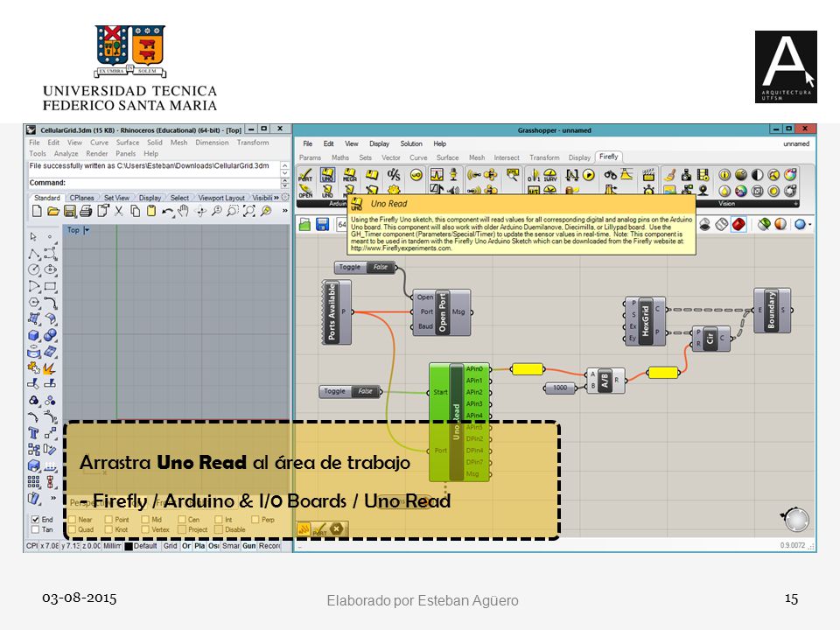Screen dimensions: 840x630
Task: Toggle Planar mode in Rhino status bar
Action: pyautogui.click(x=199, y=546)
